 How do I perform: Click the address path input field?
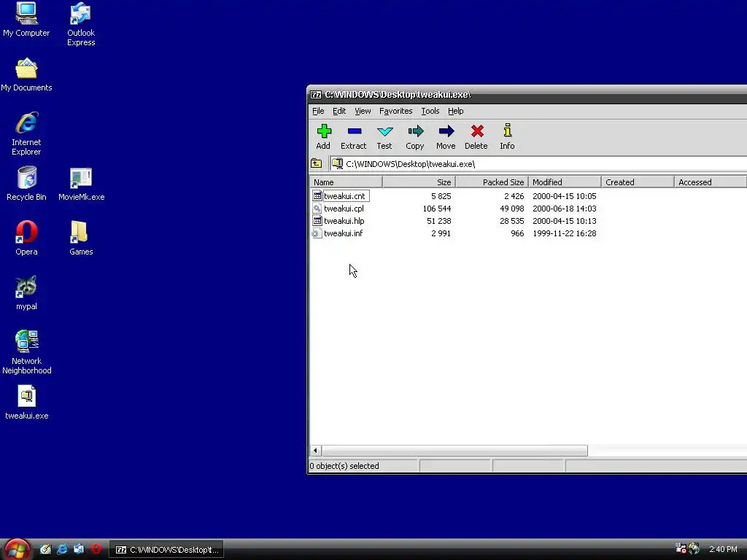click(538, 164)
